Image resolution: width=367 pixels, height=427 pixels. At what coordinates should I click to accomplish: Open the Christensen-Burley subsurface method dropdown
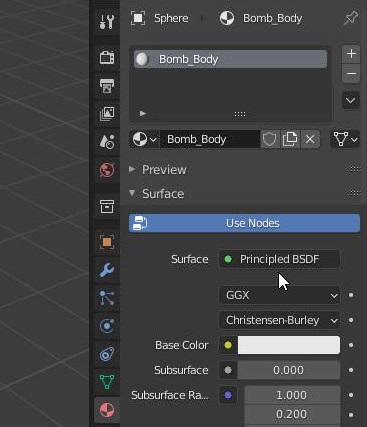tap(279, 320)
